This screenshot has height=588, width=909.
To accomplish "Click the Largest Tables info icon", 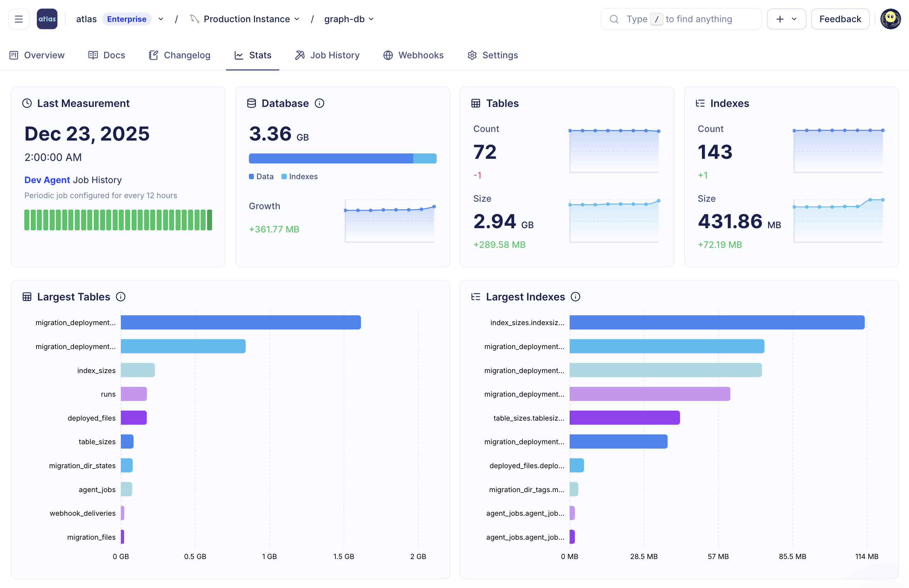I will tap(121, 297).
